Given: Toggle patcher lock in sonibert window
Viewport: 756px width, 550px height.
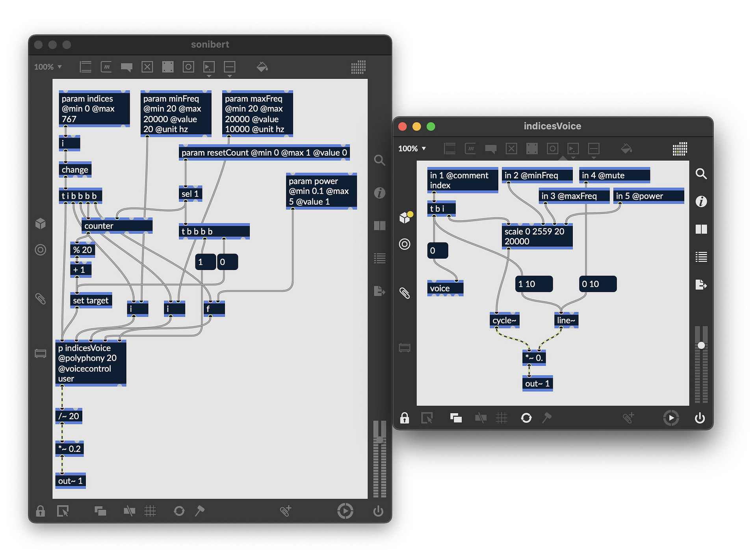Looking at the screenshot, I should [40, 511].
